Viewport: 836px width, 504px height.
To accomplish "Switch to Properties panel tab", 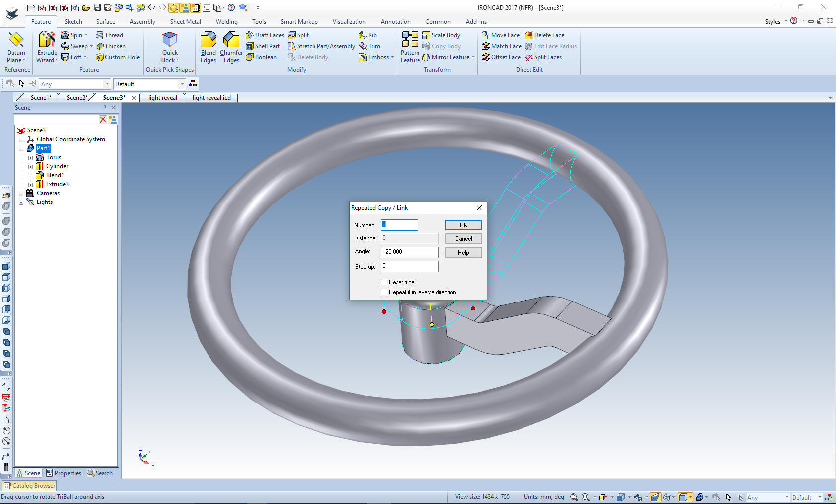I will (x=64, y=473).
